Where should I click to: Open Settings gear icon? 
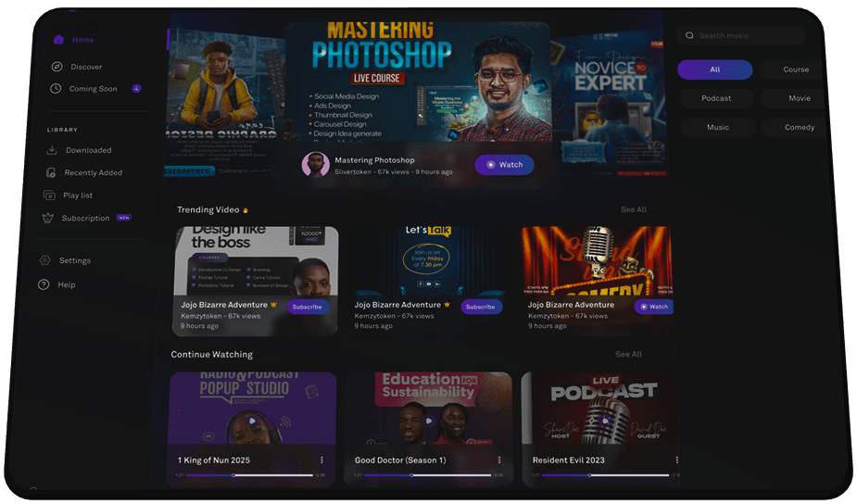(44, 260)
